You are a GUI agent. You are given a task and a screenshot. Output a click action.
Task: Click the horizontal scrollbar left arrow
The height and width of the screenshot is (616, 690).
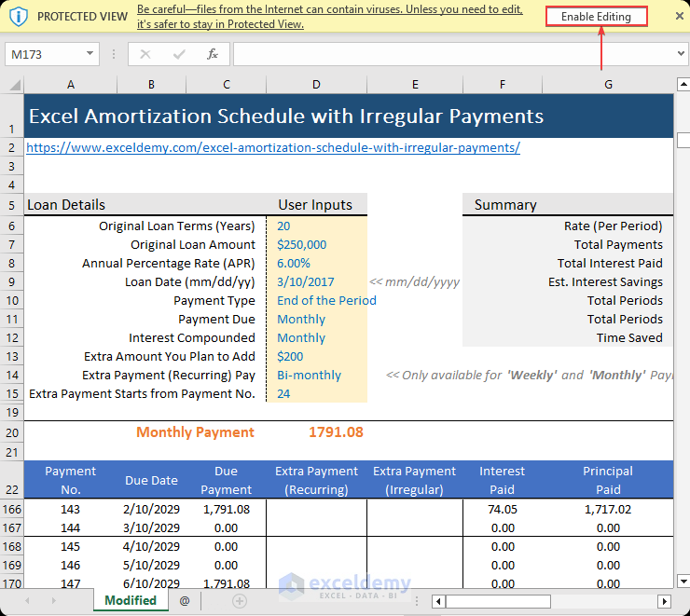pyautogui.click(x=437, y=601)
